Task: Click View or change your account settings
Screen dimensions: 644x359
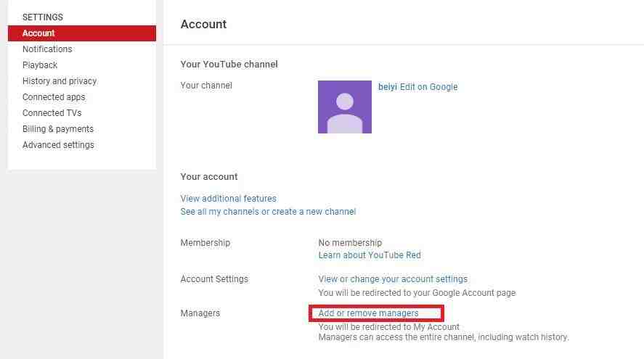Action: click(393, 279)
